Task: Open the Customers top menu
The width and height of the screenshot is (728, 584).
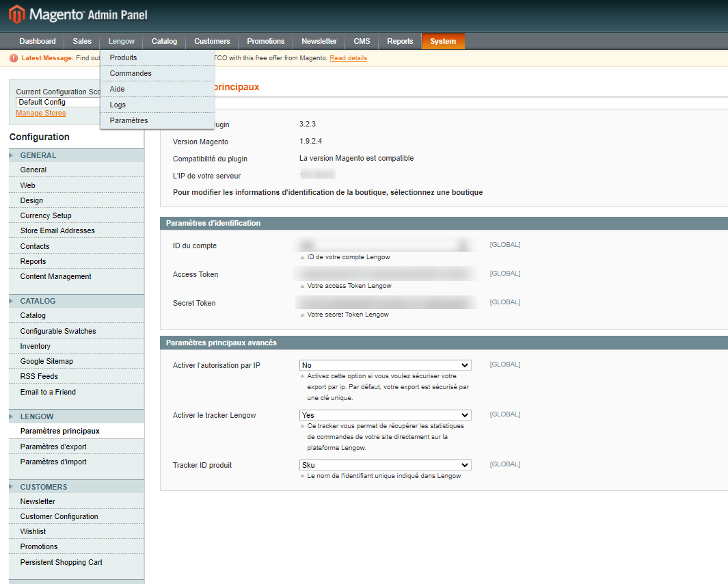Action: 212,41
